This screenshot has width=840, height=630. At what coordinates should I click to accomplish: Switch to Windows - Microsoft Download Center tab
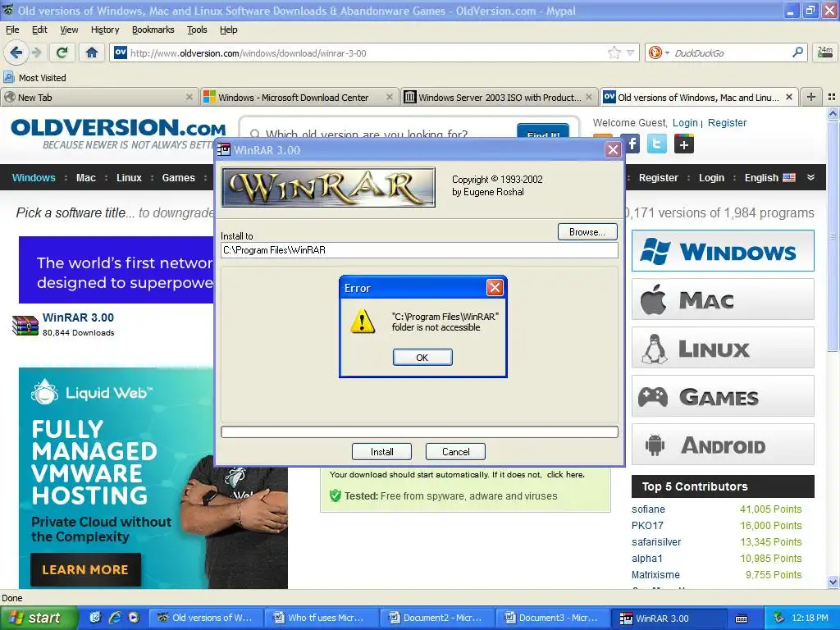coord(299,97)
